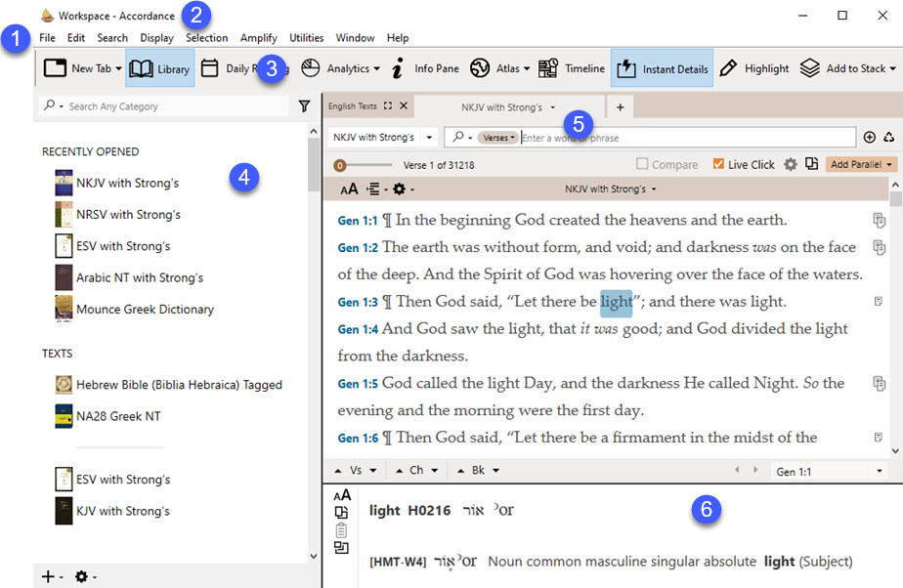The width and height of the screenshot is (903, 588).
Task: Click the Library bottom gear settings icon
Action: (x=82, y=576)
